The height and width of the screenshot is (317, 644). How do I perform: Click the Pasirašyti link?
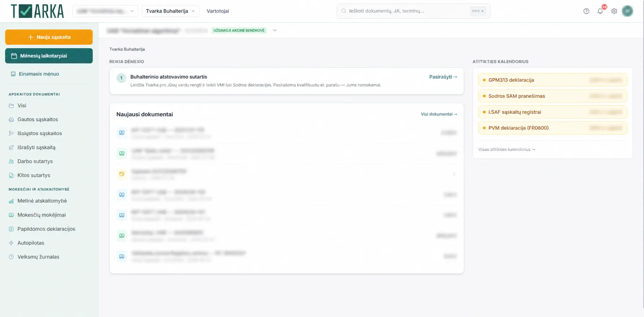click(443, 77)
